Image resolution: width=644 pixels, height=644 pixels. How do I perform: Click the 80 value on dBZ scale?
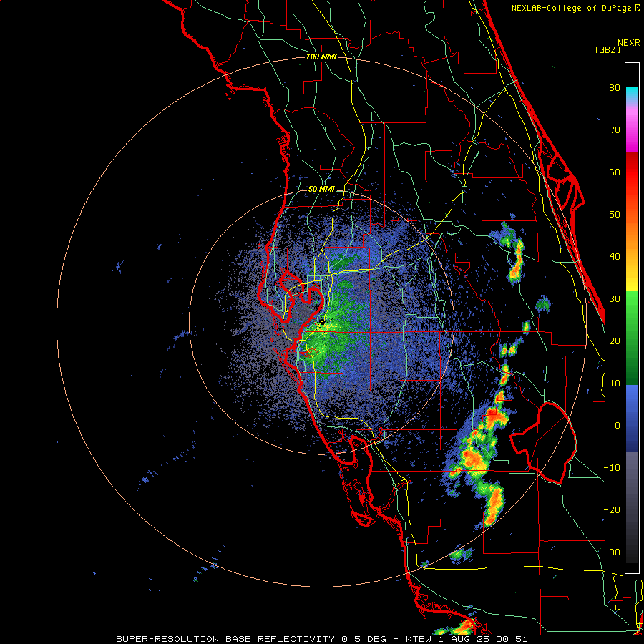point(615,87)
